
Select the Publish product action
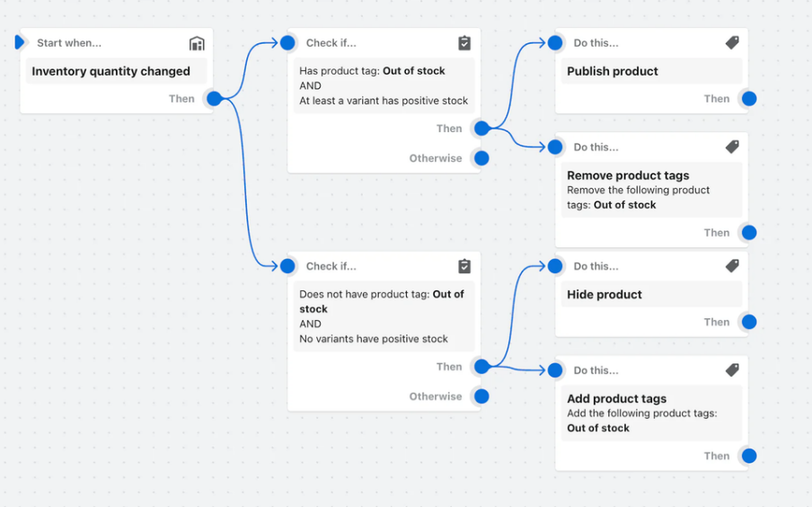tap(651, 71)
